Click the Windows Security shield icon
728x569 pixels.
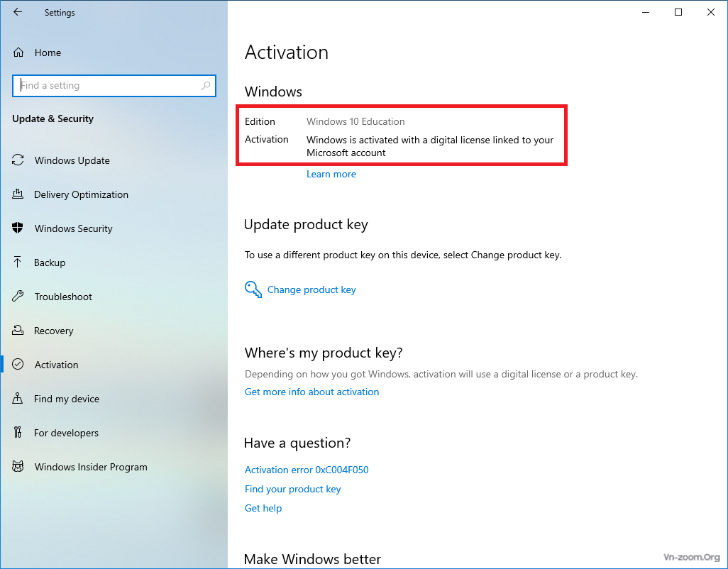coord(18,228)
